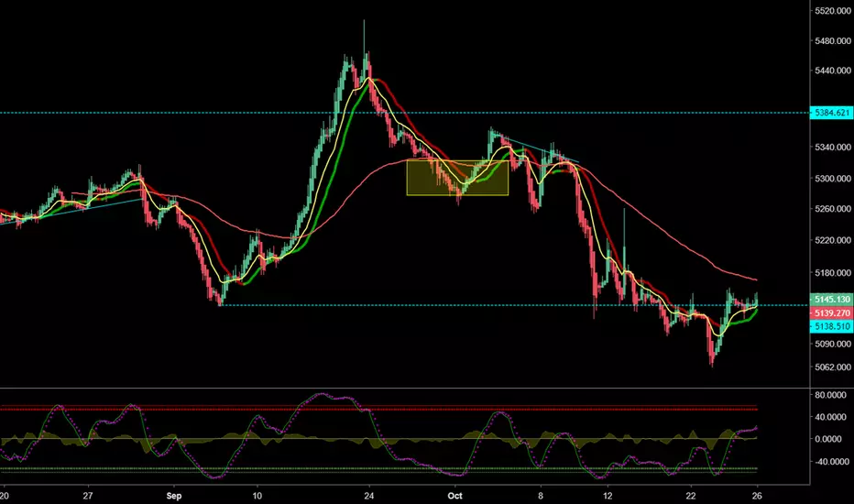
Task: Click the cyan 5138.510 price tag
Action: 831,326
